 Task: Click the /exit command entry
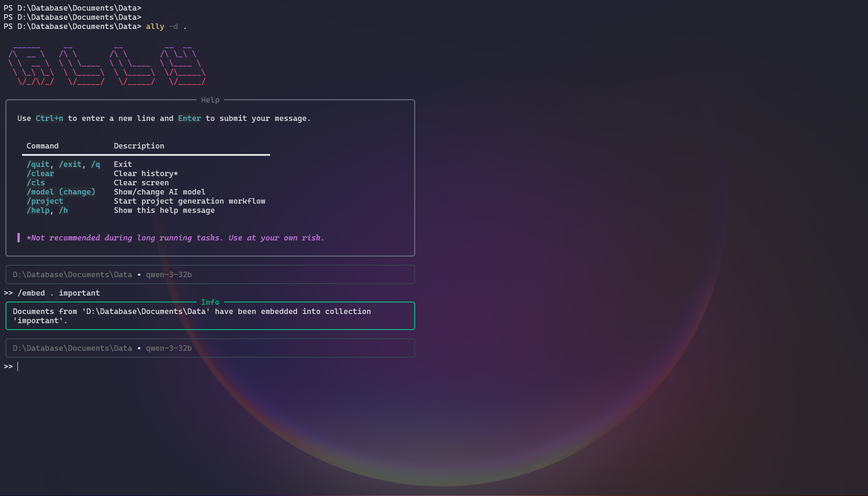tap(70, 165)
